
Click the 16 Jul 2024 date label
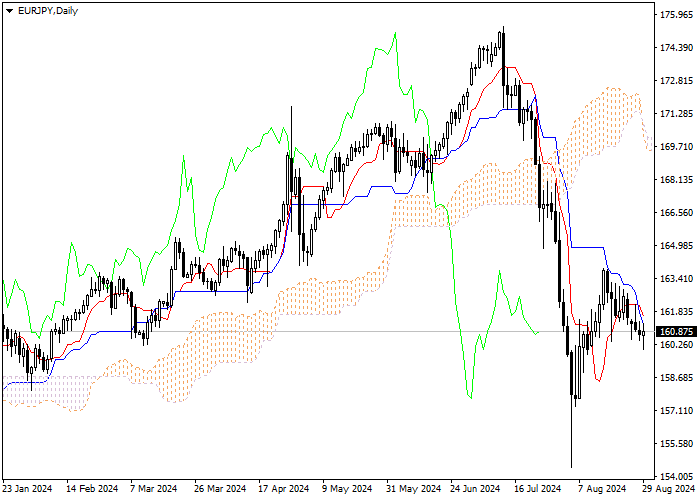[x=538, y=489]
